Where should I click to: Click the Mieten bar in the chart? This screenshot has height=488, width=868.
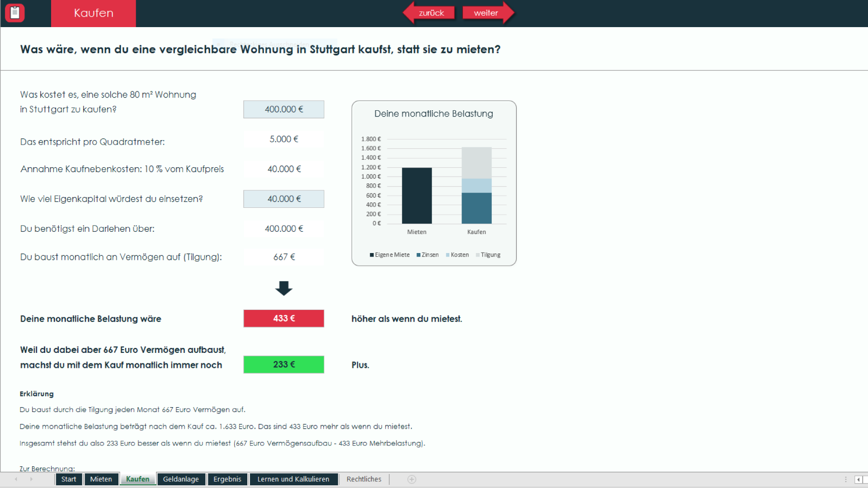[416, 196]
